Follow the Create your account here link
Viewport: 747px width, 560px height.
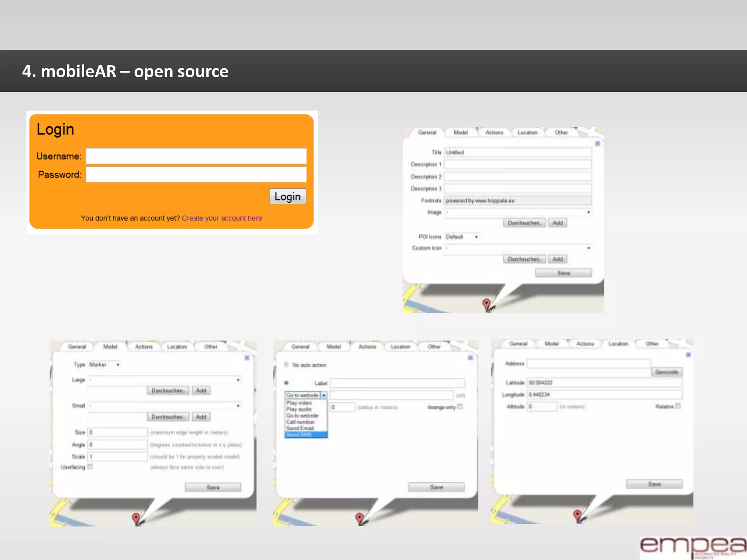coord(222,218)
